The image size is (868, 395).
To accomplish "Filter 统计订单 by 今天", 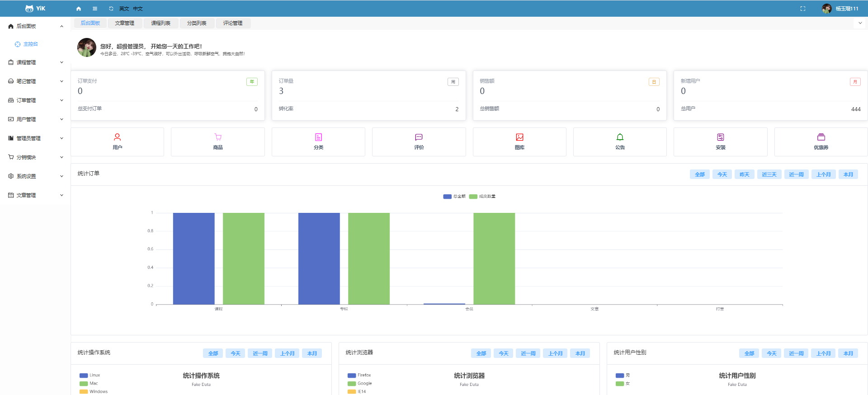I will pyautogui.click(x=722, y=174).
